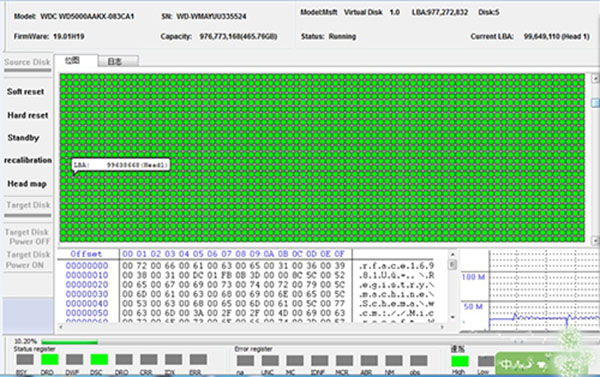The width and height of the screenshot is (600, 377).
Task: Click the green DSC status indicator
Action: tap(99, 359)
